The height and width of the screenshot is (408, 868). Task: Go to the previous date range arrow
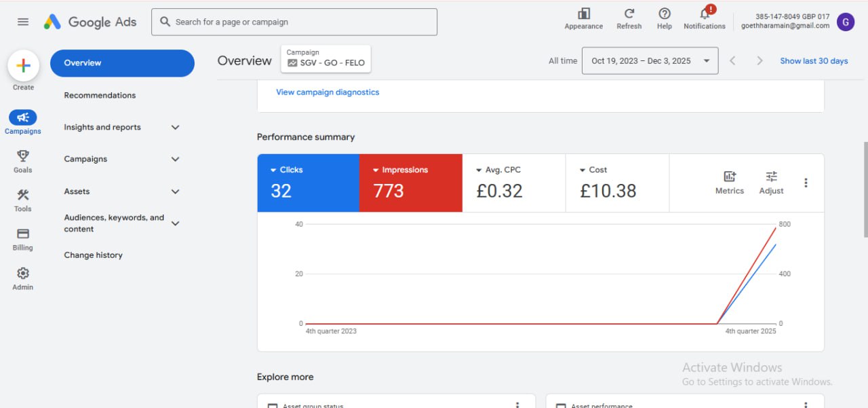(x=732, y=60)
